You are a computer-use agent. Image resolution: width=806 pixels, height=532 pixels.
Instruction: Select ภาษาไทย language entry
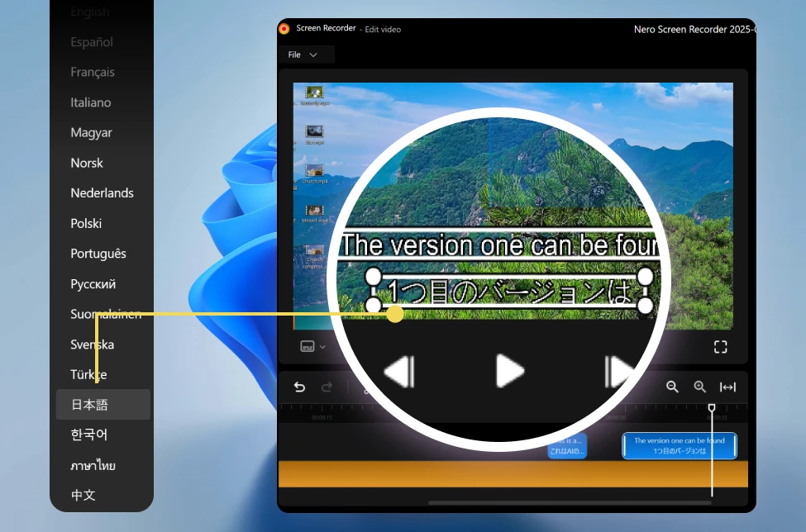93,466
